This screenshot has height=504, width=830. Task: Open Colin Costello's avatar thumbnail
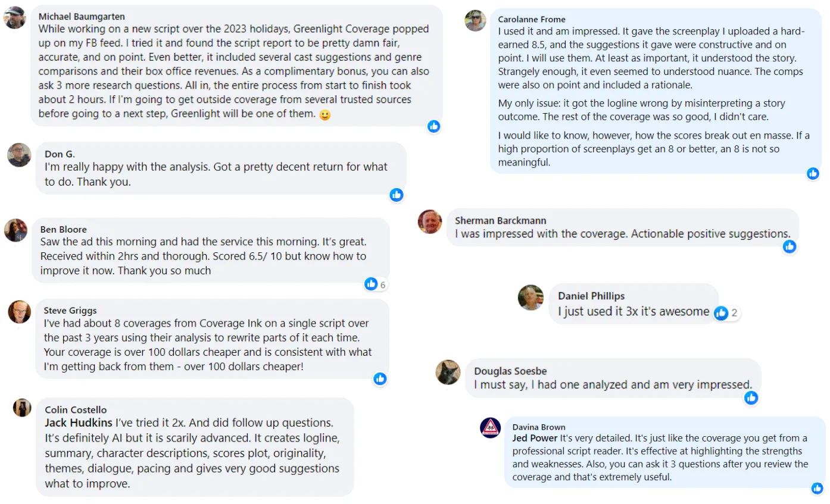[22, 408]
